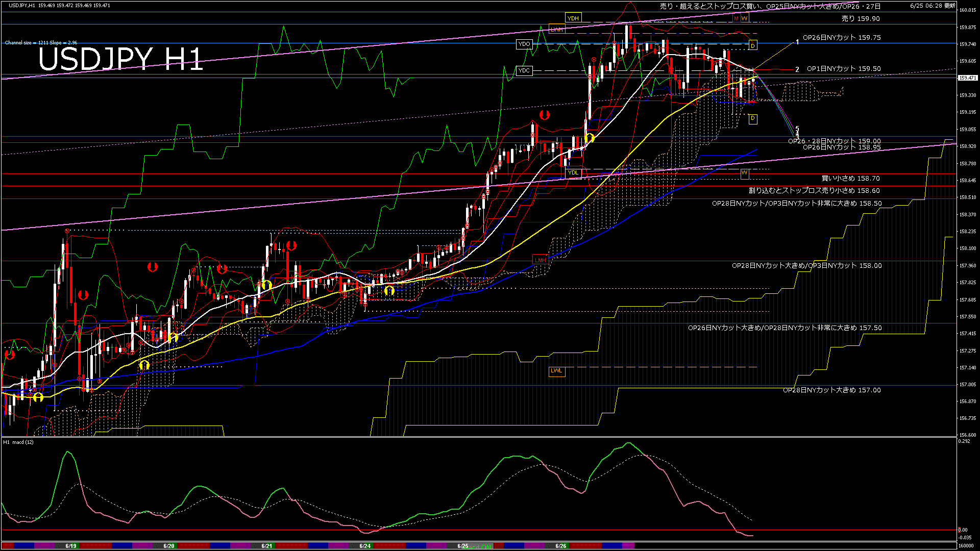Click the 6/26 date on the time axis
This screenshot has width=980, height=551.
tap(561, 546)
